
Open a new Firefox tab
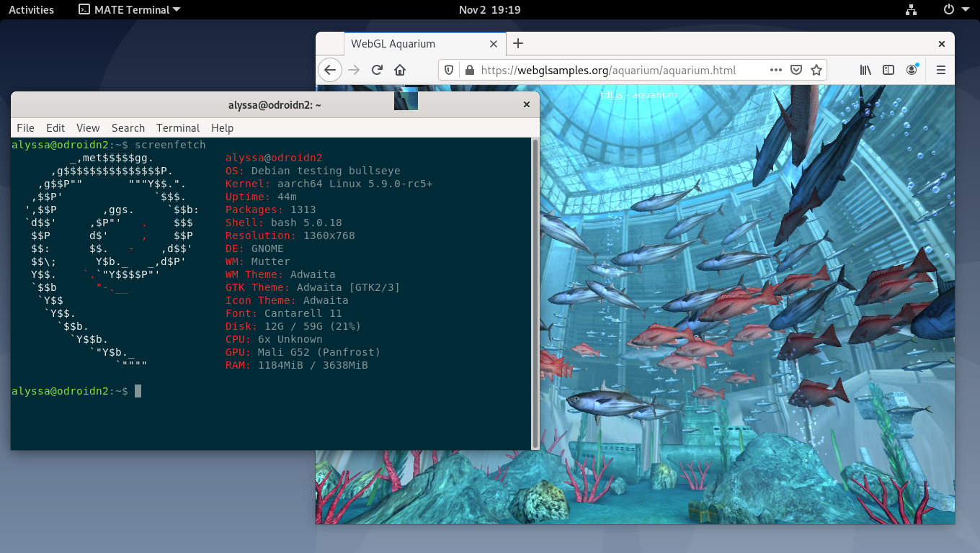click(518, 43)
